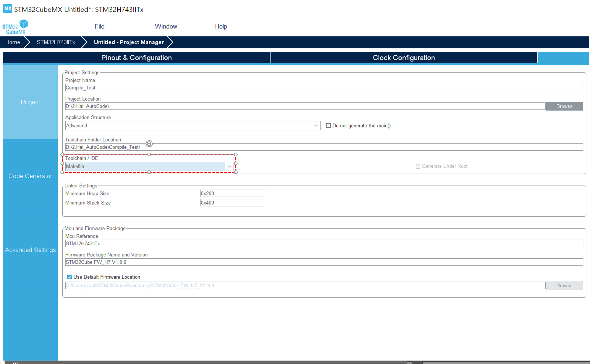
Task: Open the Toolchain / IDE Makefile dropdown
Action: tap(229, 166)
